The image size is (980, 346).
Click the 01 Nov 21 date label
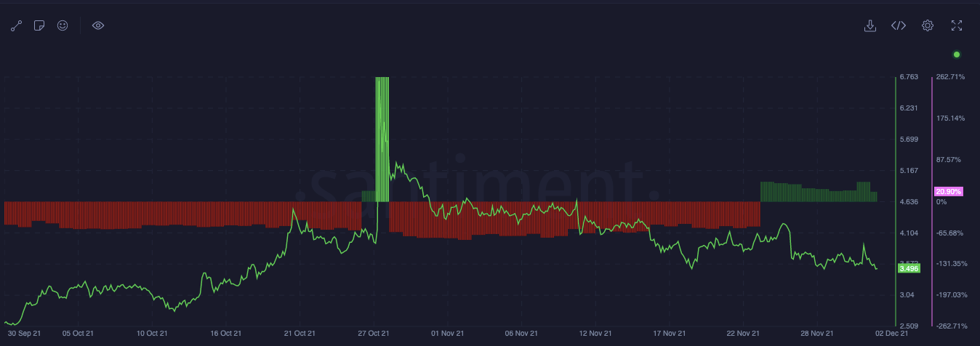(448, 334)
